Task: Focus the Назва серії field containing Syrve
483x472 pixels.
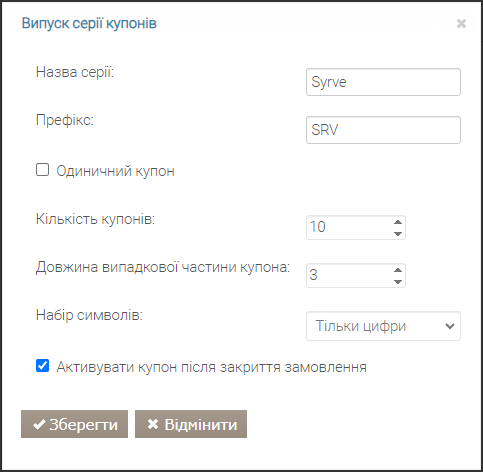Action: tap(383, 82)
